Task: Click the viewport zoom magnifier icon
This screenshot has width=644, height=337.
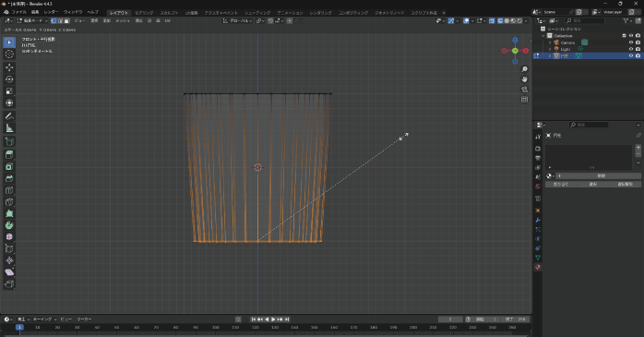Action: pos(524,69)
